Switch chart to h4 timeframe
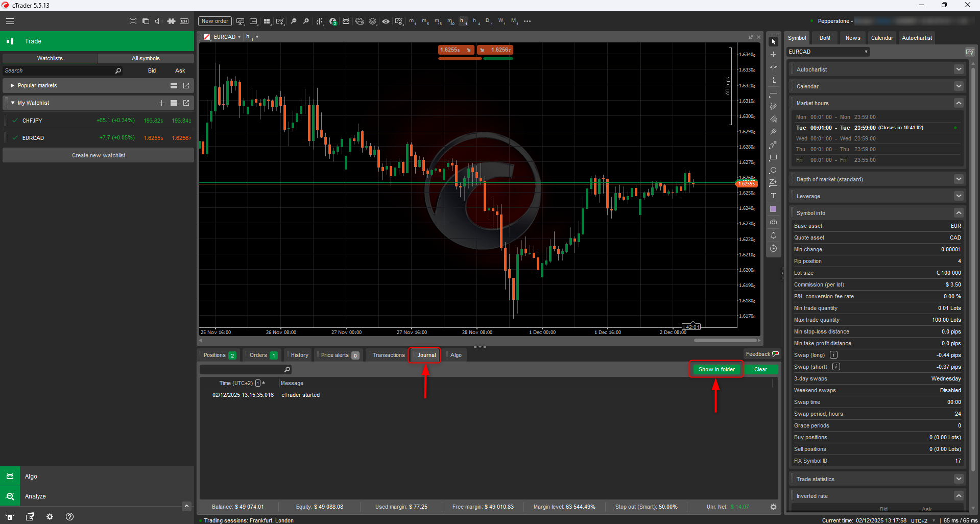Screen dimensions: 980x524 [x=475, y=21]
